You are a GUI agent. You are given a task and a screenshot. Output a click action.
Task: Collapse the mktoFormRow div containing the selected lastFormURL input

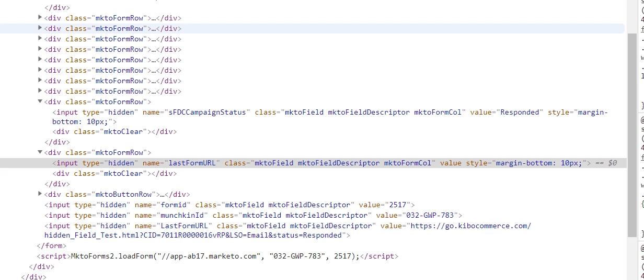pyautogui.click(x=40, y=152)
